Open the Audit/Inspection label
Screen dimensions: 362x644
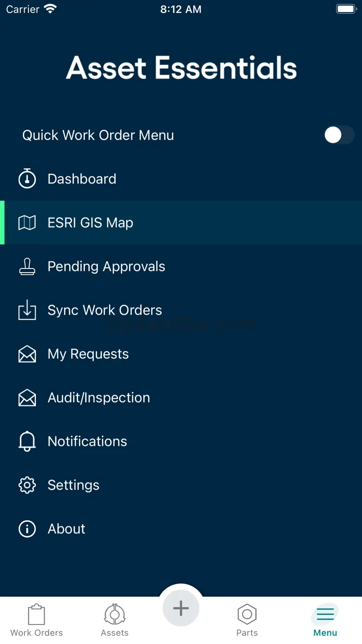pos(99,398)
